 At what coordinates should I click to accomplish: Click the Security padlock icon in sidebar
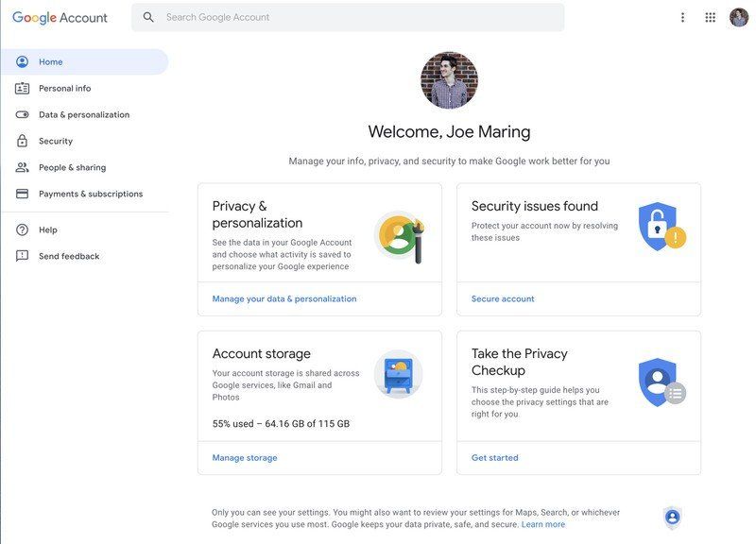click(24, 140)
